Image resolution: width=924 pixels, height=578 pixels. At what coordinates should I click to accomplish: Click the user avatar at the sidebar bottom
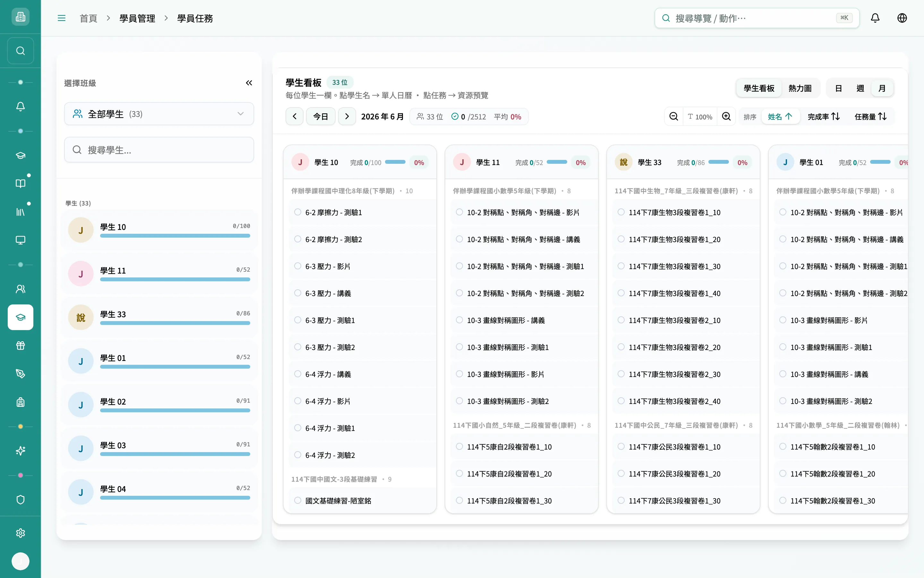click(20, 562)
